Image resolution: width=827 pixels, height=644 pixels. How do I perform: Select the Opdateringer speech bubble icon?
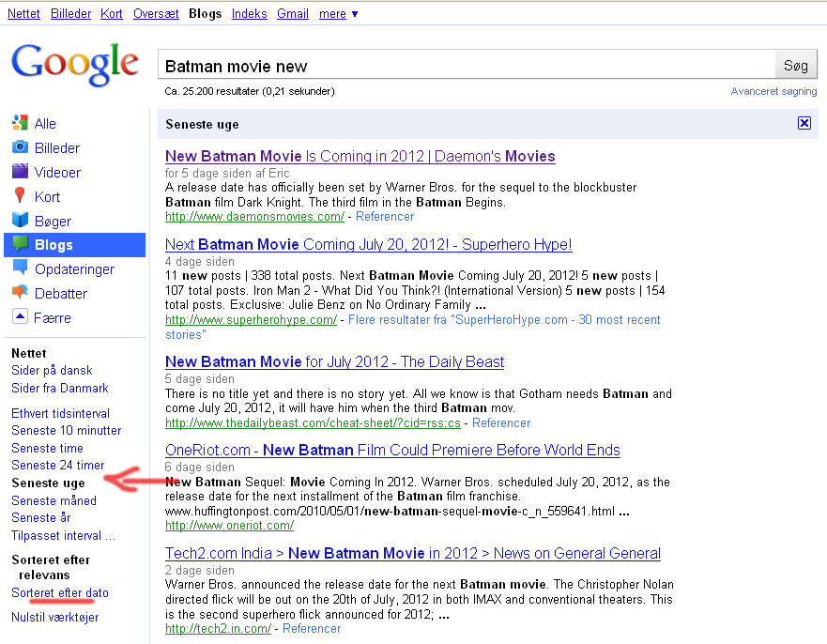coord(20,268)
